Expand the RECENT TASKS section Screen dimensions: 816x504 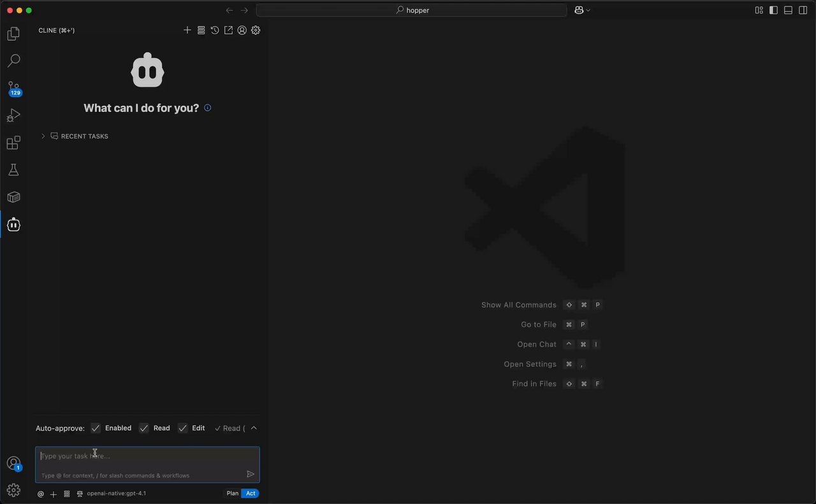point(75,136)
